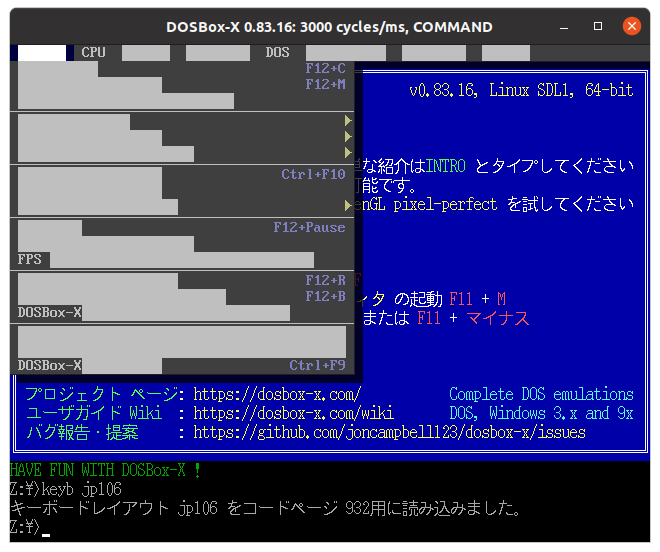The width and height of the screenshot is (660, 552).
Task: Open the CPU menu in menu bar
Action: pyautogui.click(x=93, y=53)
